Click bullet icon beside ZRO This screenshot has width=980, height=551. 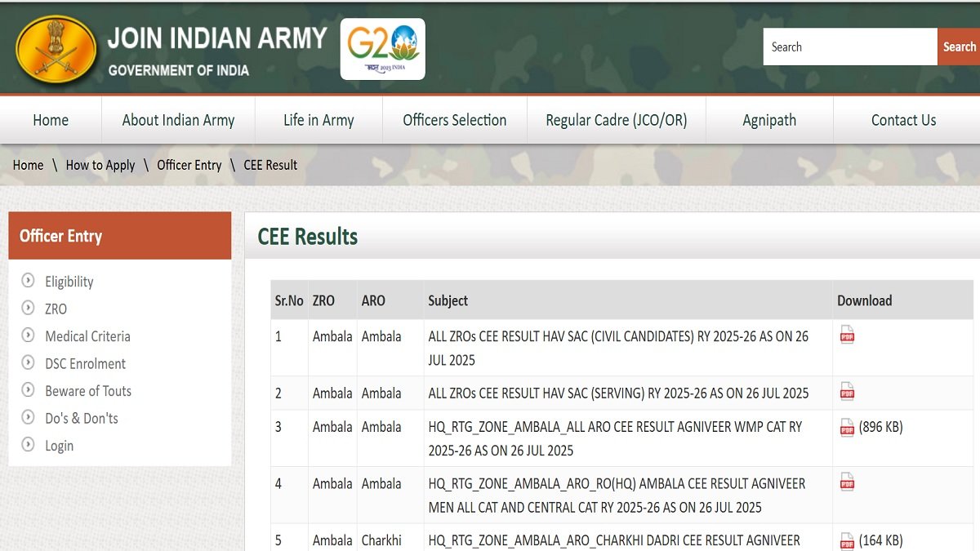pyautogui.click(x=29, y=308)
